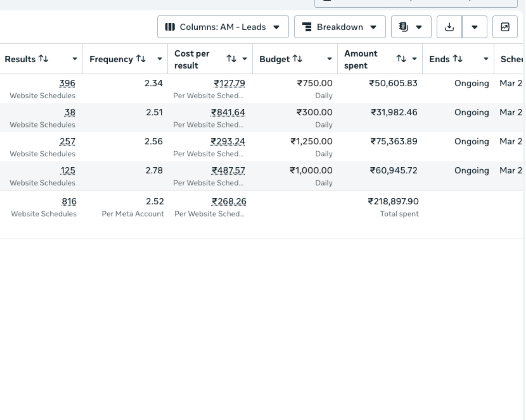Select the ₹1,250.00 daily budget cell
This screenshot has height=420, width=526.
coord(311,141)
